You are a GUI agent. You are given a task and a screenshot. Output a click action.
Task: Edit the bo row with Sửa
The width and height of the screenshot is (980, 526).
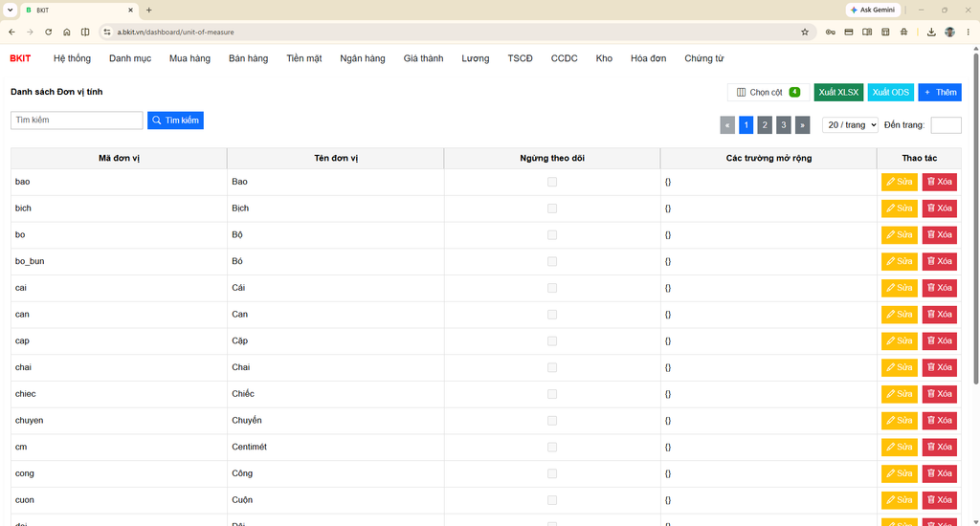[900, 235]
